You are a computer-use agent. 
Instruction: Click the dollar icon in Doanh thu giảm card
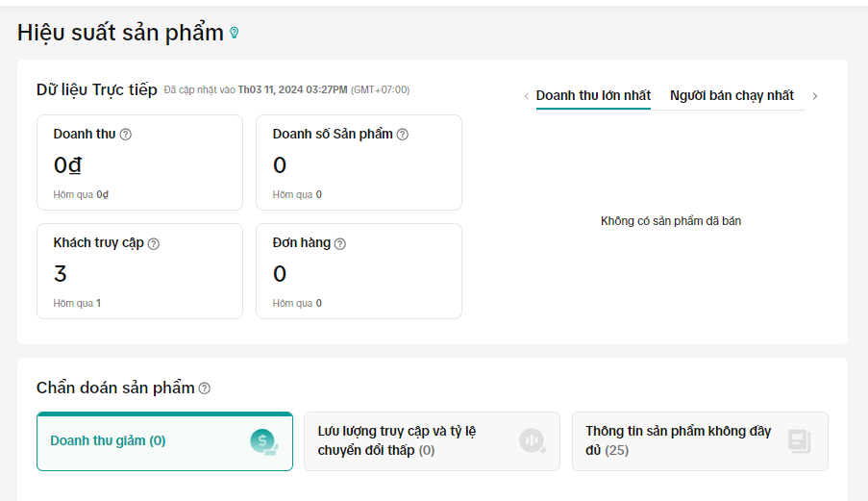click(263, 441)
